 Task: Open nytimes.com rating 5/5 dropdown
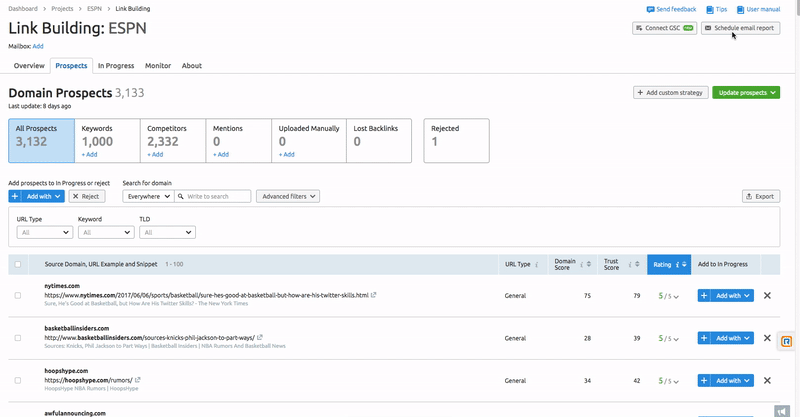(x=668, y=296)
